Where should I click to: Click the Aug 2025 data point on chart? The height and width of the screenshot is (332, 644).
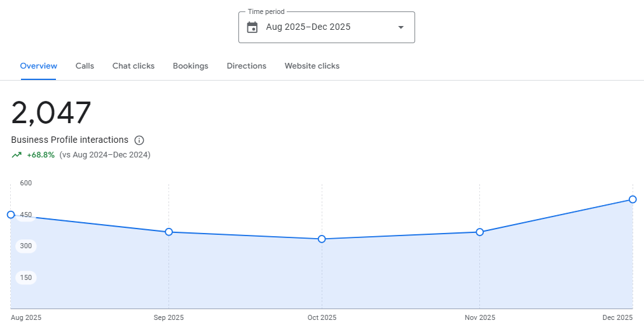[11, 215]
